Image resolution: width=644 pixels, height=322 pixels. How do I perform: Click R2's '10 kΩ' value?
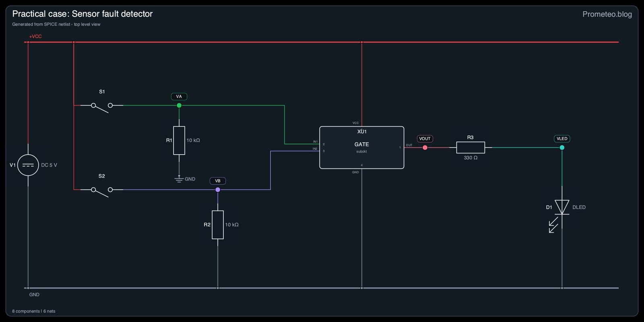(232, 225)
